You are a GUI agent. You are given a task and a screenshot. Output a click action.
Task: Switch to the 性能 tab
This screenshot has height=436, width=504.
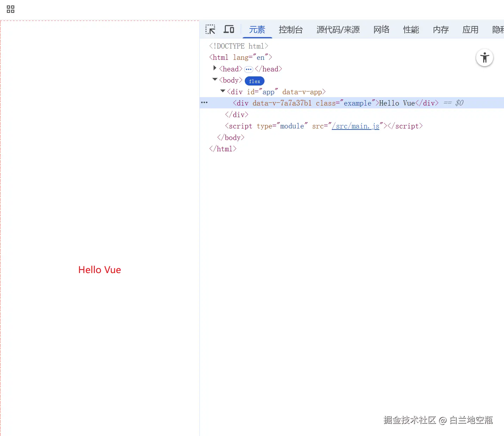click(411, 30)
